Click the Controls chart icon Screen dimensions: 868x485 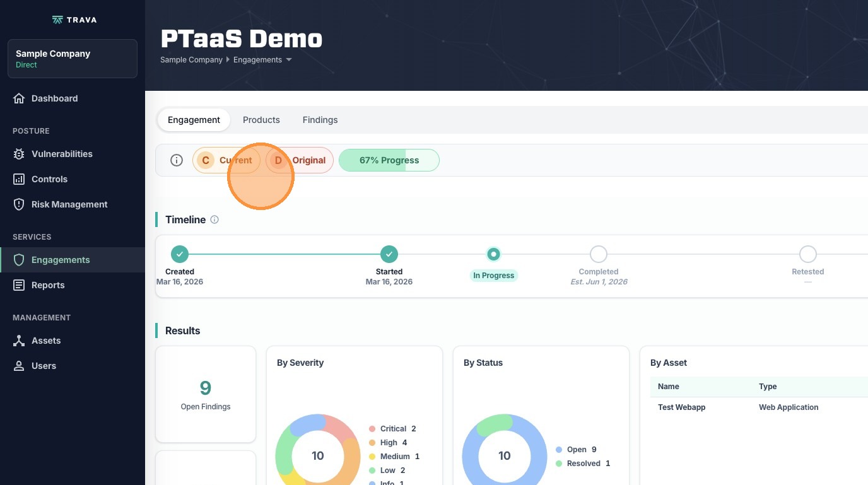pos(19,179)
